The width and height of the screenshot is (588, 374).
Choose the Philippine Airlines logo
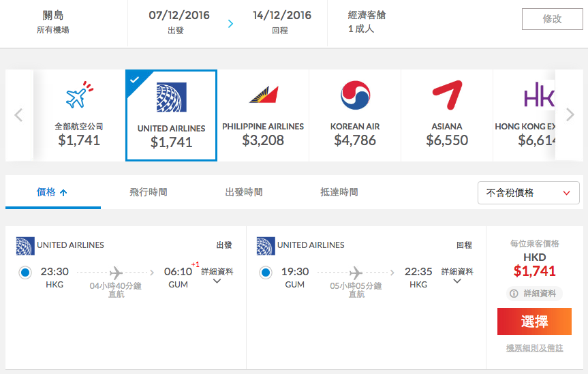click(x=264, y=95)
